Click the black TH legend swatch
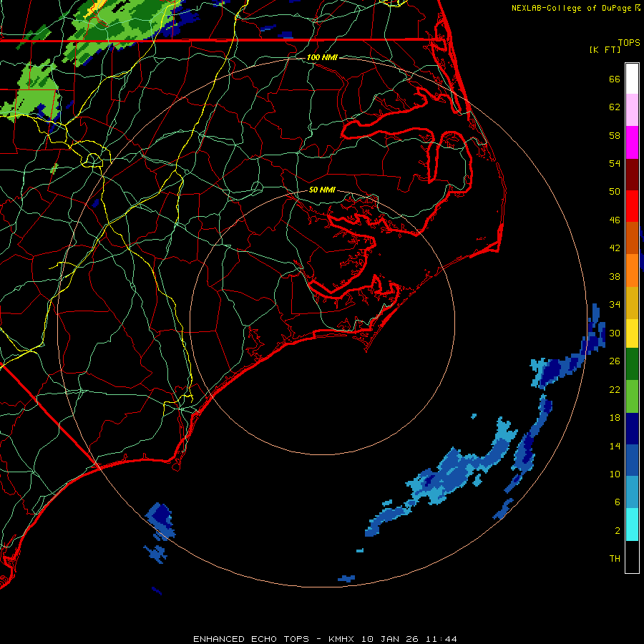The height and width of the screenshot is (644, 644). 632,557
